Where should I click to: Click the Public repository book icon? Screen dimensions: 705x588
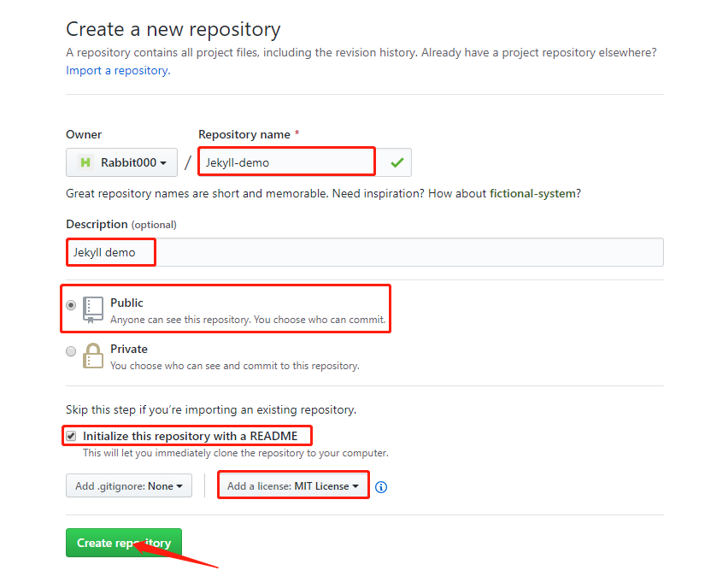91,309
